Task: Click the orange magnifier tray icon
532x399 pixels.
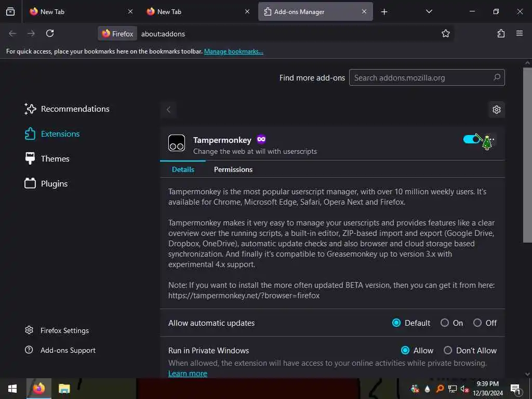Action: pos(440,389)
